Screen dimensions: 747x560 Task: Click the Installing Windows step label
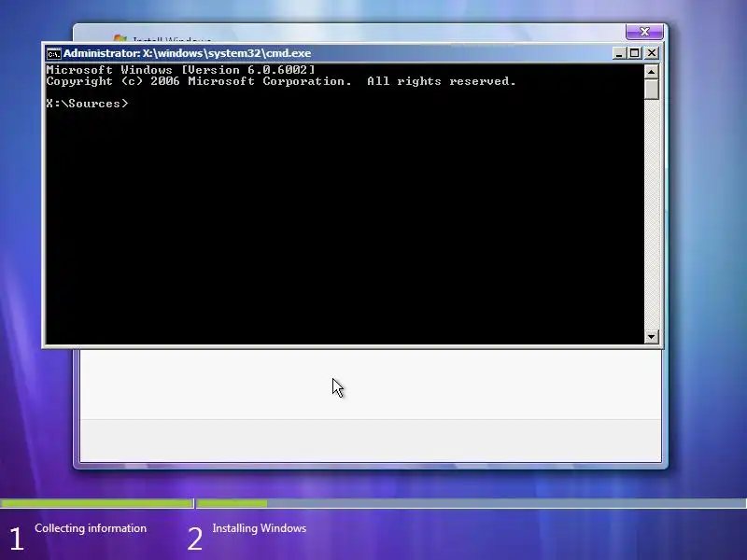coord(260,528)
